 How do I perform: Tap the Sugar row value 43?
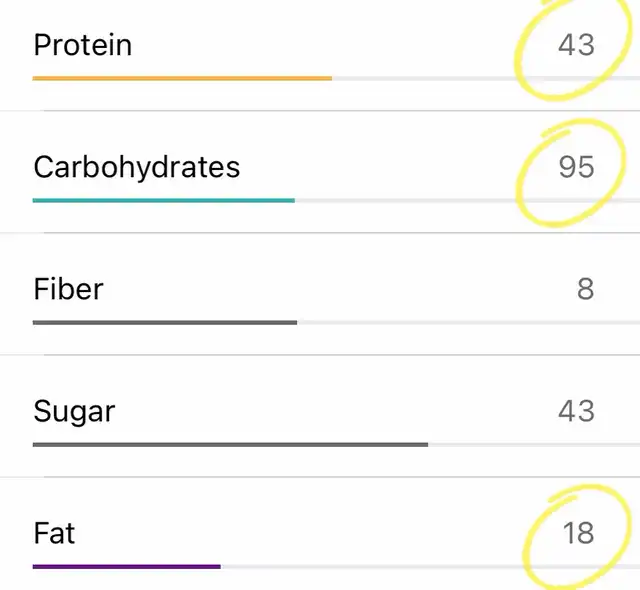pyautogui.click(x=576, y=411)
